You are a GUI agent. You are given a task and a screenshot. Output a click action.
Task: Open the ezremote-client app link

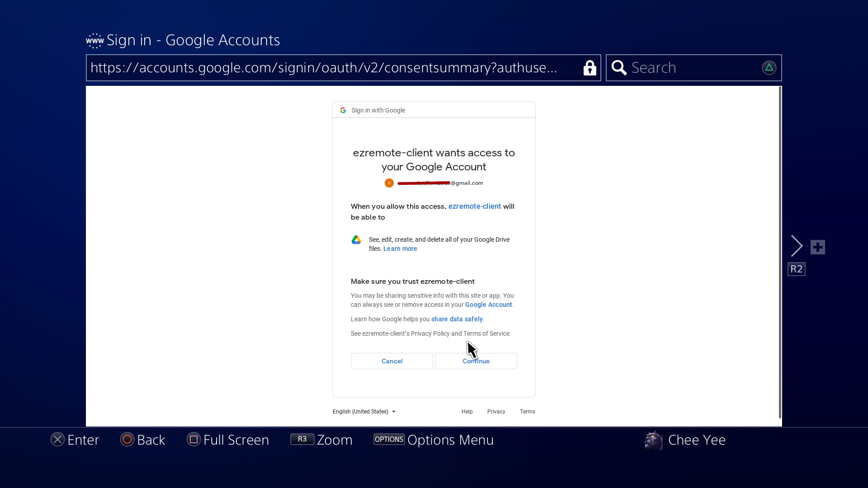[474, 206]
